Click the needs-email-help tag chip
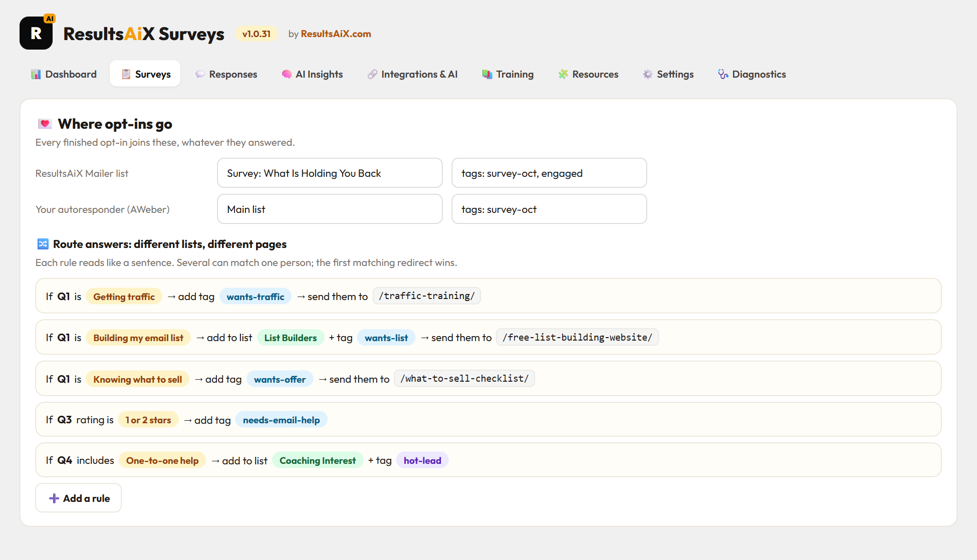Screen dimensions: 977x560 click(282, 420)
